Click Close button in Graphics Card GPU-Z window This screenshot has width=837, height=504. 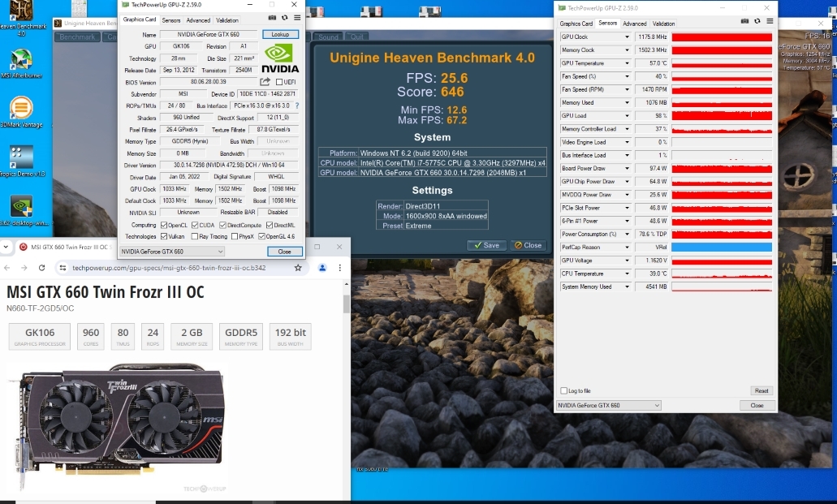284,252
